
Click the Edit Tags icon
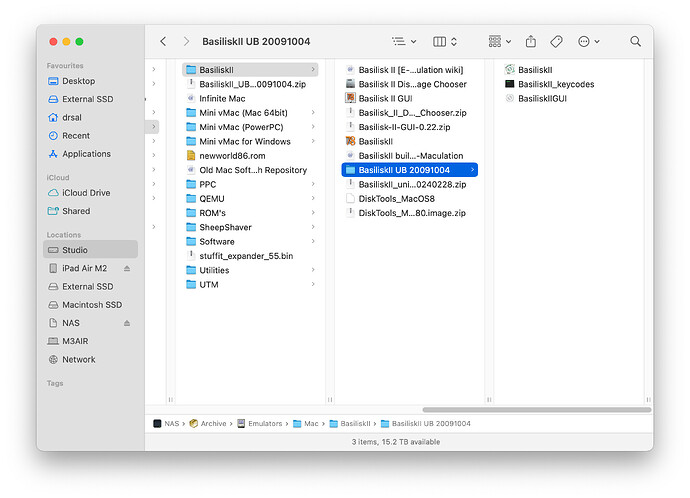556,41
